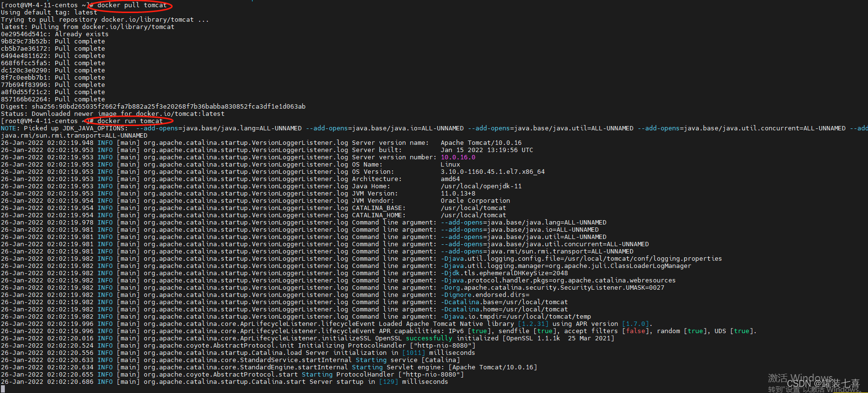This screenshot has width=868, height=393.
Task: Click server version name 'Apache Tomcat/10.0.16'
Action: (x=481, y=143)
